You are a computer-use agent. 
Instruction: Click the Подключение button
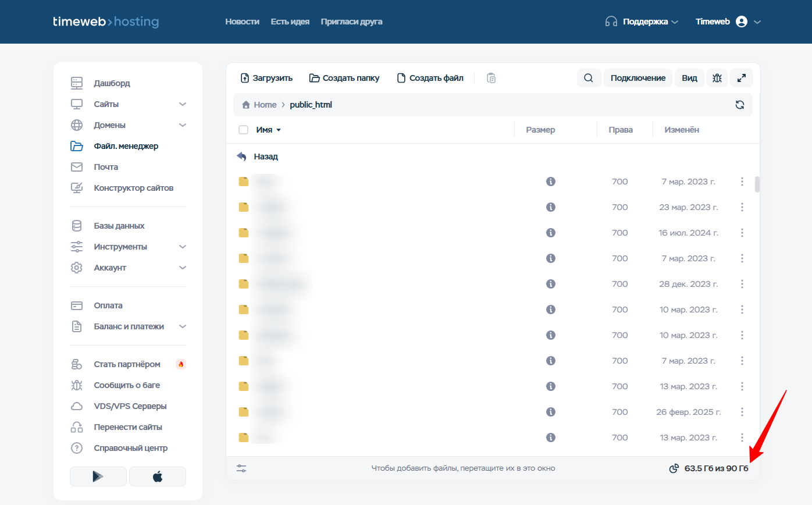click(638, 78)
